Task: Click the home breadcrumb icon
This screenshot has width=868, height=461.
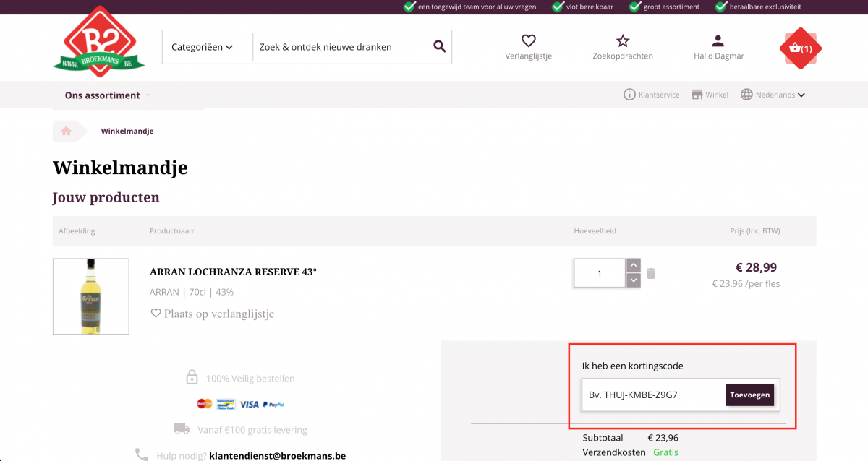Action: [x=67, y=131]
